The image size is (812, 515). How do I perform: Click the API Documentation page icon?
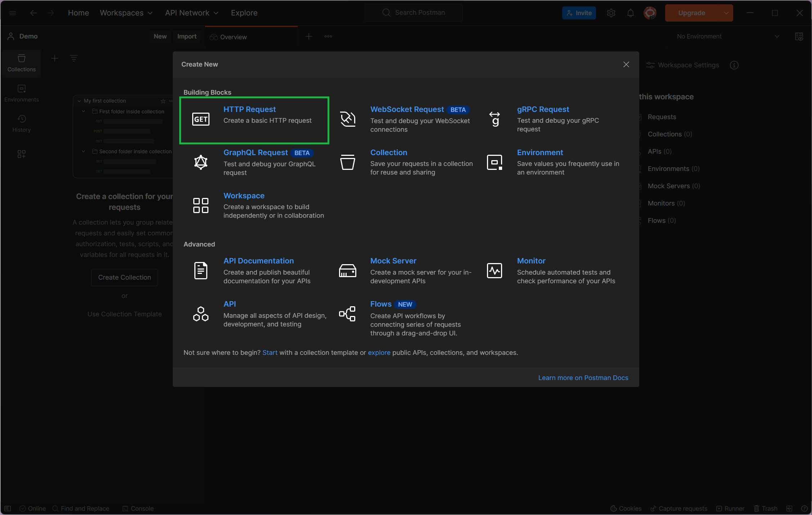coord(201,271)
